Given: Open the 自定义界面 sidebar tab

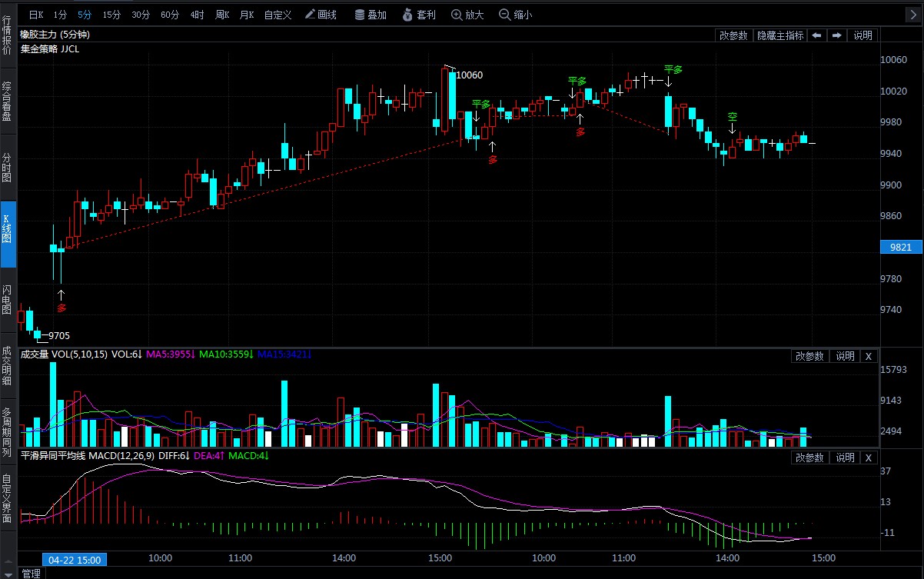Looking at the screenshot, I should pyautogui.click(x=8, y=498).
